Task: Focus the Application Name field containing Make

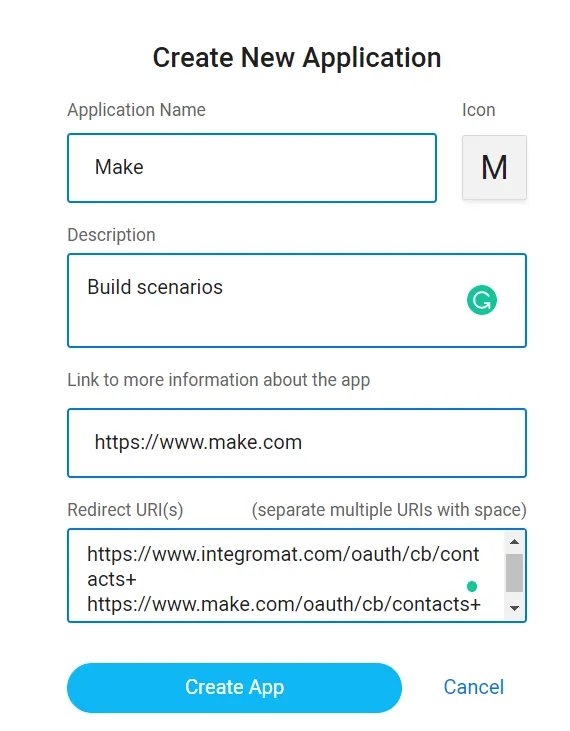Action: pyautogui.click(x=252, y=168)
